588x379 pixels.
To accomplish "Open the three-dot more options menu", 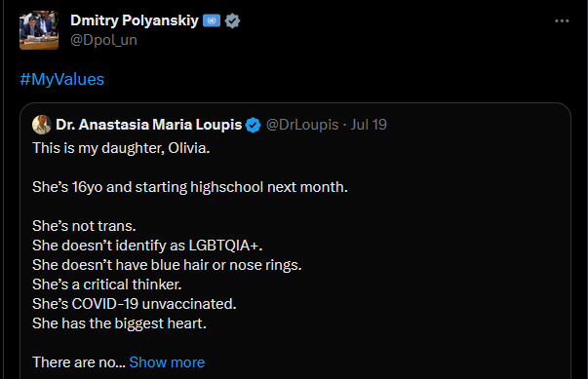I will pyautogui.click(x=562, y=21).
